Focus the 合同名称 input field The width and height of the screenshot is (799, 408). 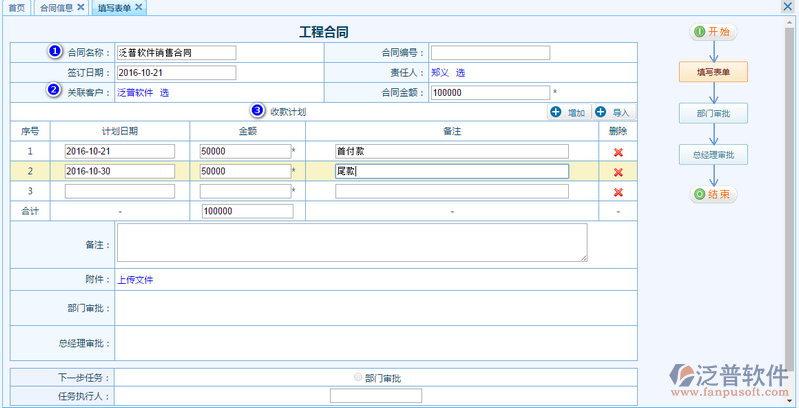[x=176, y=52]
